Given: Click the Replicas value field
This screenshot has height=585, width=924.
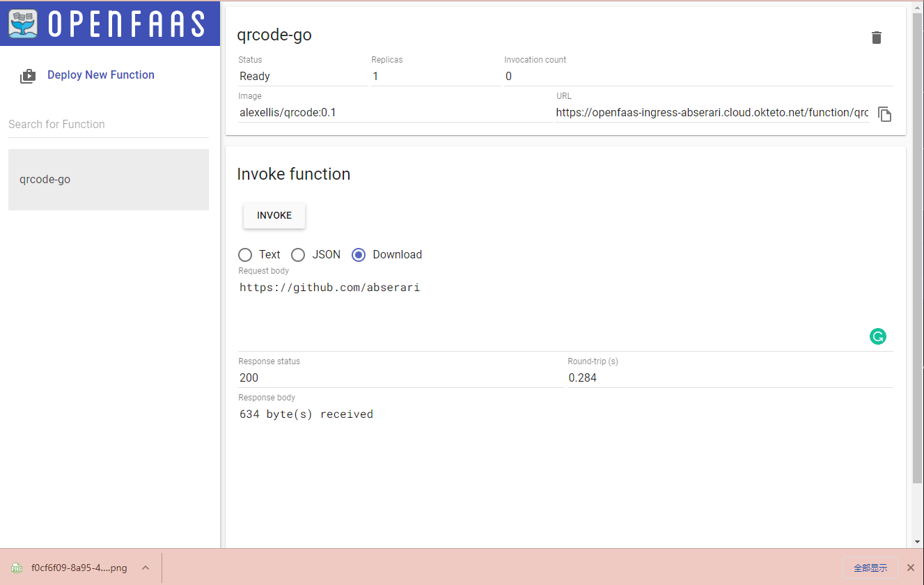Looking at the screenshot, I should [436, 77].
